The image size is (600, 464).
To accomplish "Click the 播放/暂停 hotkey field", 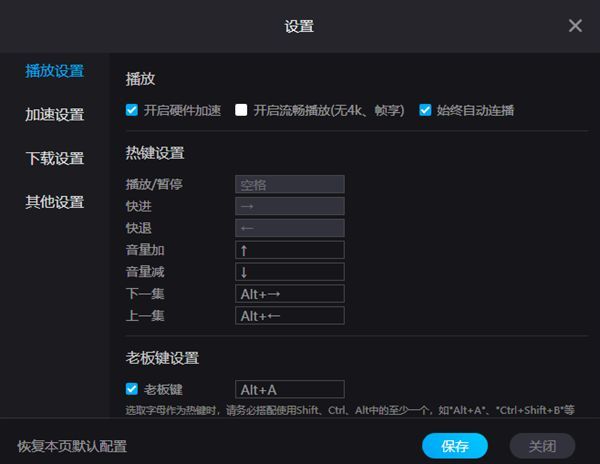I will (289, 184).
